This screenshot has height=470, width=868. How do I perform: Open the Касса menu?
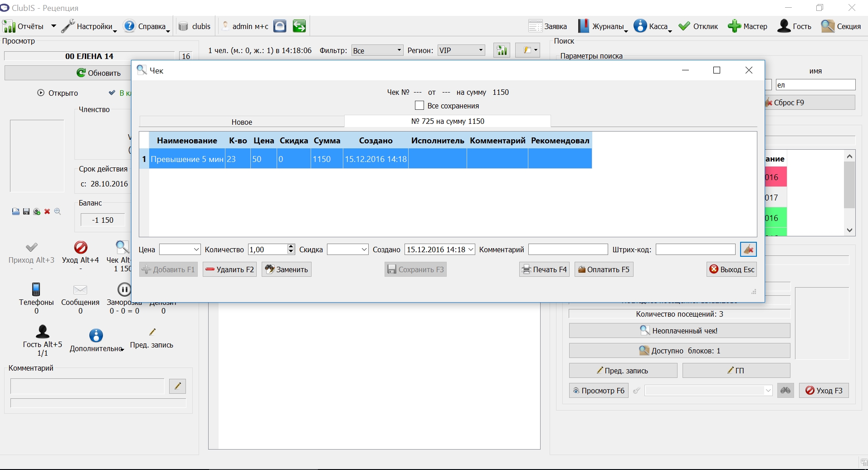coord(653,26)
